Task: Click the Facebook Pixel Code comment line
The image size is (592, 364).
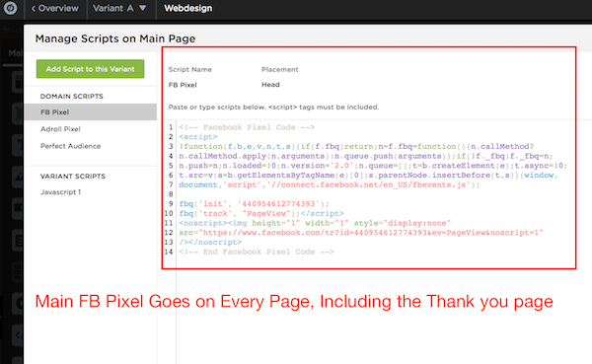Action: pos(247,127)
